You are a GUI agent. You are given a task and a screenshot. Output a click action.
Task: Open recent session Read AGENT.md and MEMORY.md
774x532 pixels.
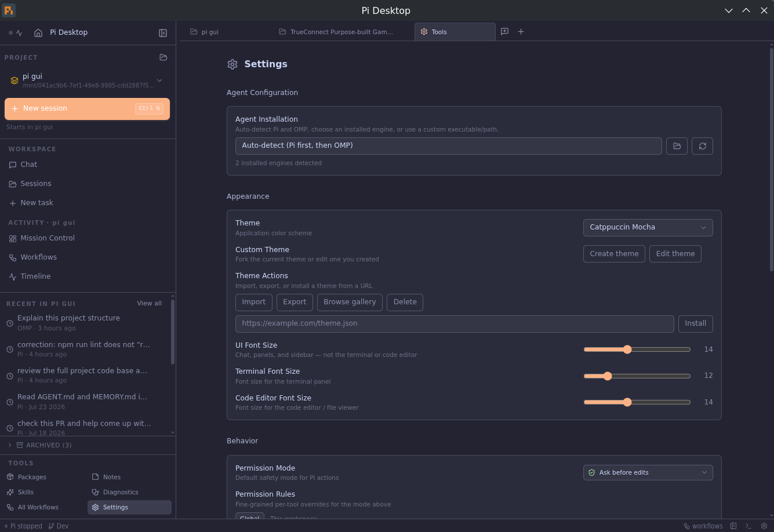click(85, 402)
